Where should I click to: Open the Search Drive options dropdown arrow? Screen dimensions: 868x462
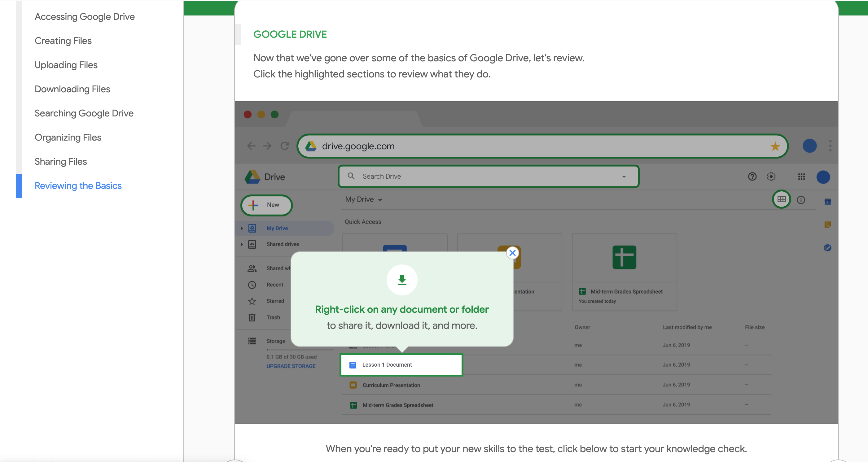coord(624,177)
